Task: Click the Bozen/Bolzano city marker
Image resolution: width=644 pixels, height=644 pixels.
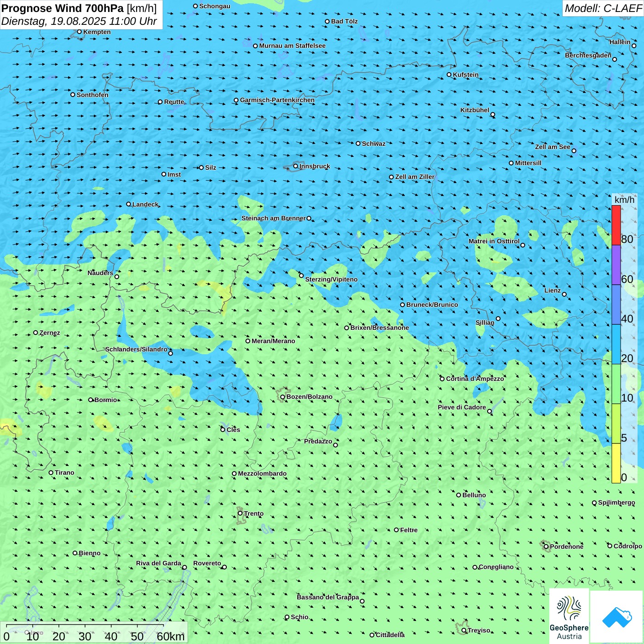Action: [282, 397]
